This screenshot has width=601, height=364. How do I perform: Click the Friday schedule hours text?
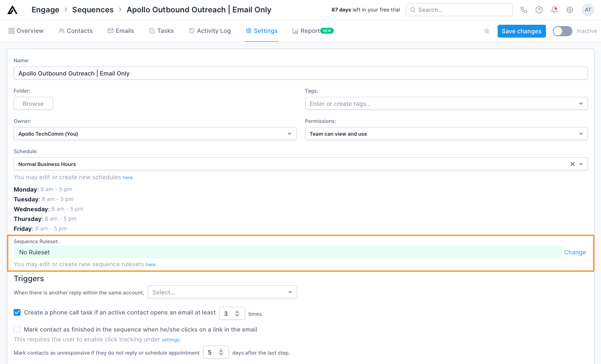point(51,229)
